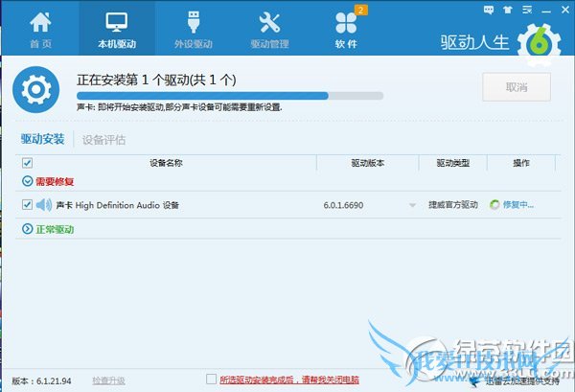This screenshot has height=392, width=575.
Task: Click the 操作 column header
Action: 521,163
